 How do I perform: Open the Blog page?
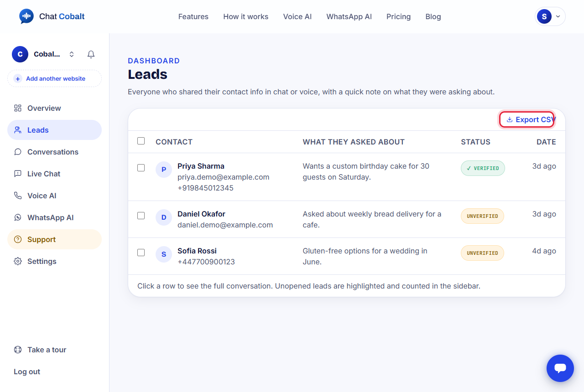pos(433,16)
